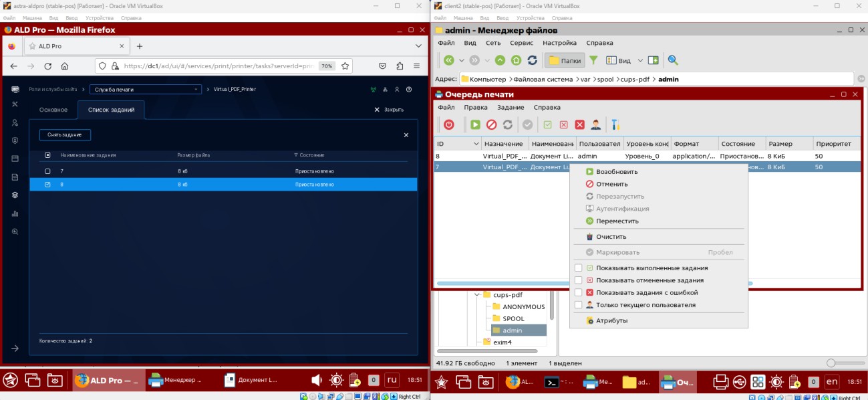Toggle the select-all checkbox in job list header
The width and height of the screenshot is (868, 400).
[47, 155]
